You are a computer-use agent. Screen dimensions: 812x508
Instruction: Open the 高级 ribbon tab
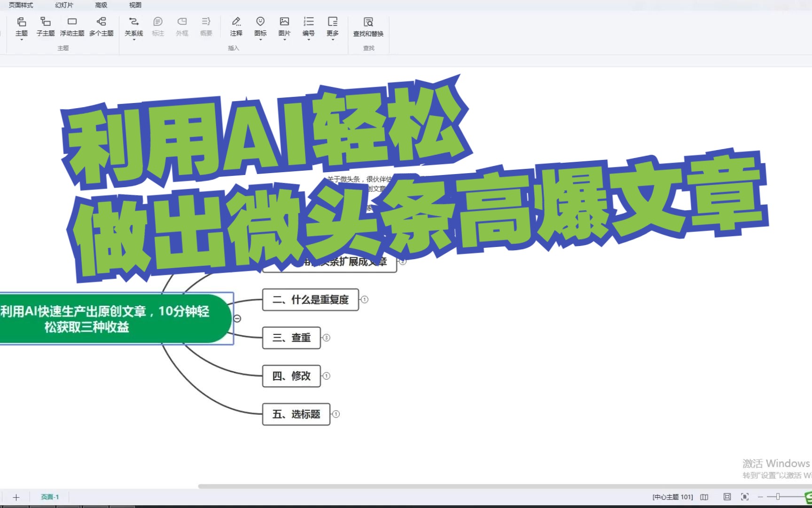coord(101,5)
